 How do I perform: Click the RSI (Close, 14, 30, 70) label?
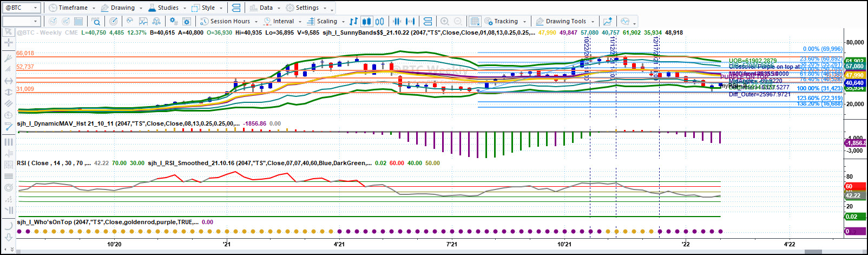pos(54,163)
